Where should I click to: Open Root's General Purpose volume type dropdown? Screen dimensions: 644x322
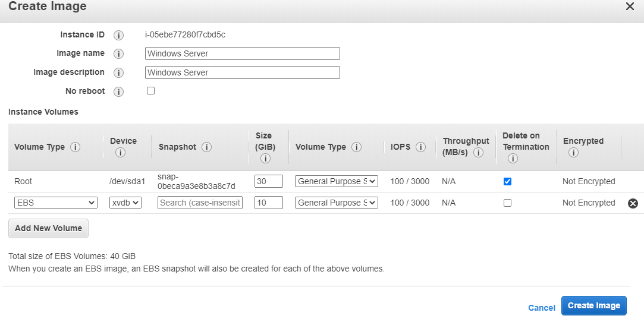click(337, 181)
